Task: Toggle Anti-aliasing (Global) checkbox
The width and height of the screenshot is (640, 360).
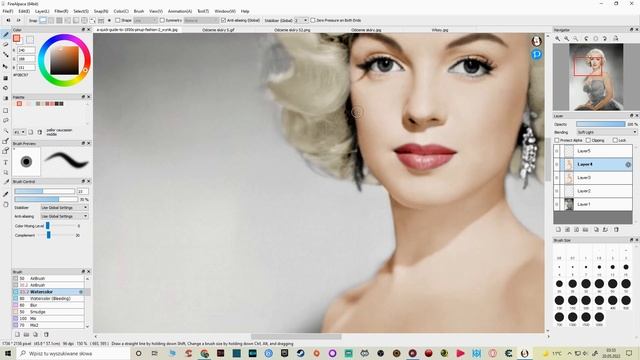Action: click(223, 20)
